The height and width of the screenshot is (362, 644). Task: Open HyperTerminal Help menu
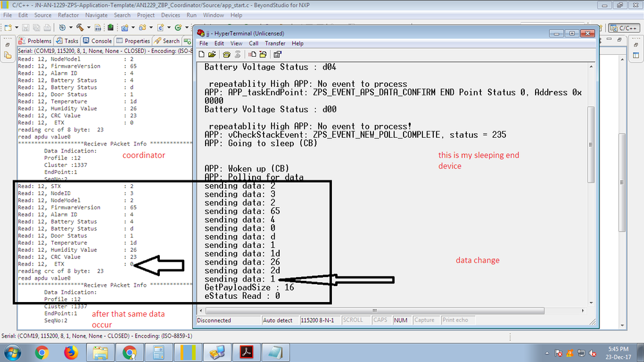pos(297,44)
